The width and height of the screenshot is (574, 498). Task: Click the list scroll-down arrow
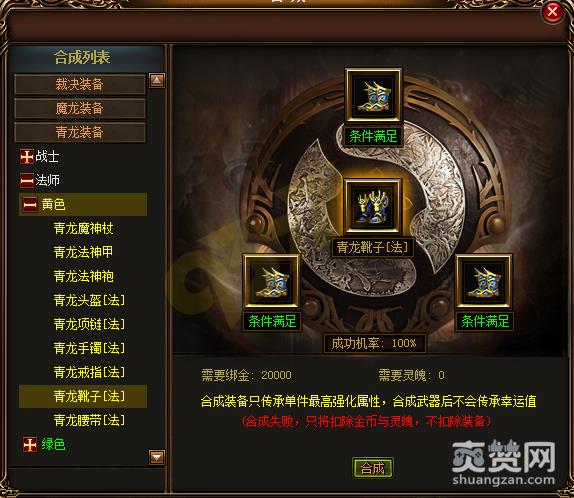(157, 457)
